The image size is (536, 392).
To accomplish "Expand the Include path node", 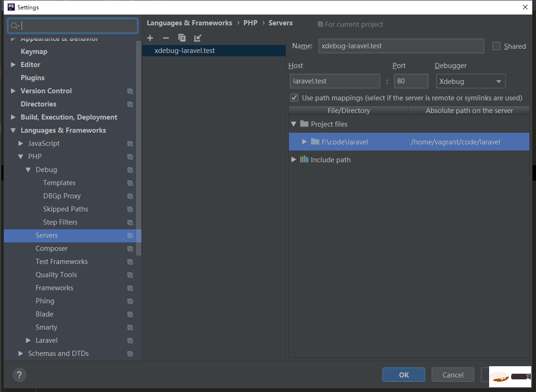I will click(294, 159).
